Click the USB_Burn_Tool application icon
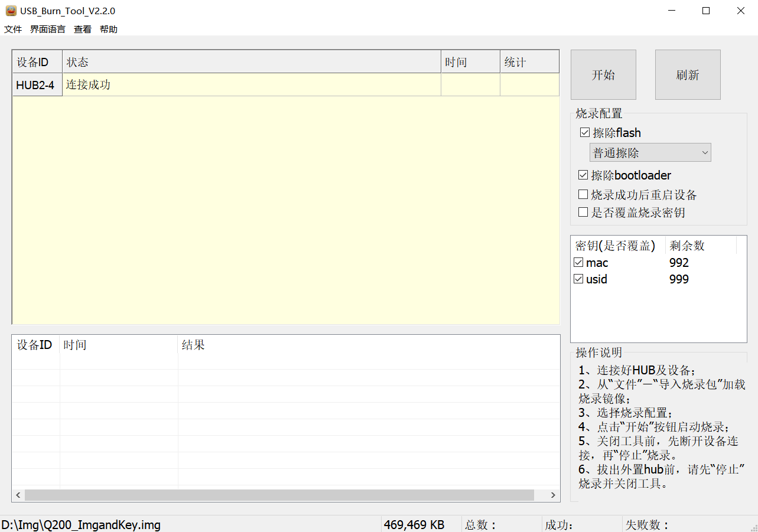 [10, 10]
